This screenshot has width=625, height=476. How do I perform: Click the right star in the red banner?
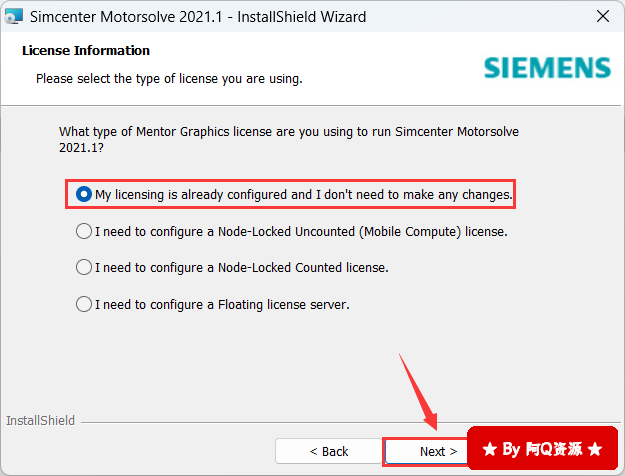594,450
